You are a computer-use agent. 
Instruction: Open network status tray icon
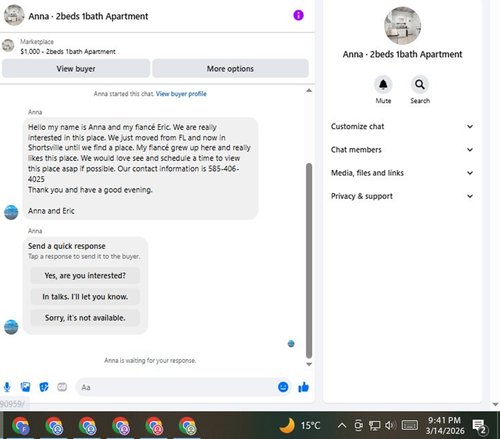(374, 426)
